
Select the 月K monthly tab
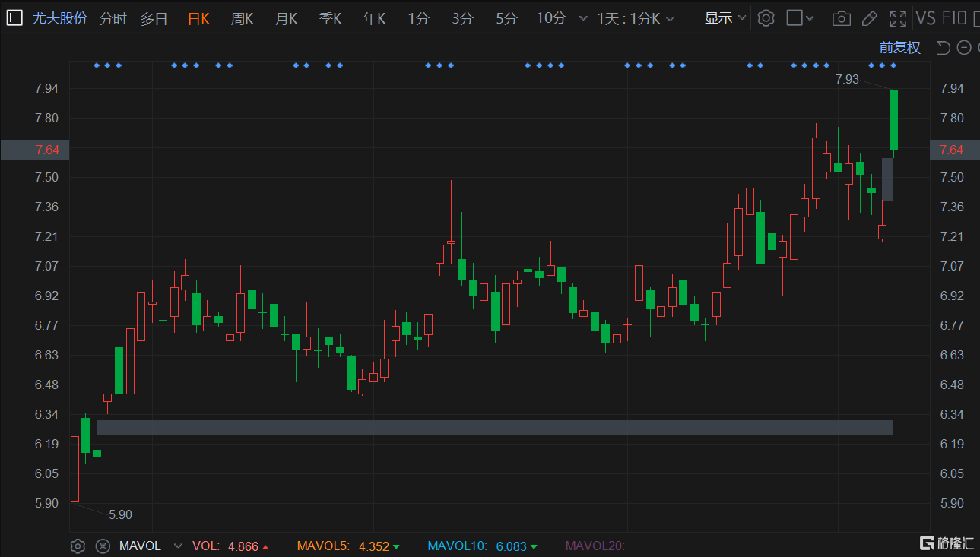[x=286, y=19]
